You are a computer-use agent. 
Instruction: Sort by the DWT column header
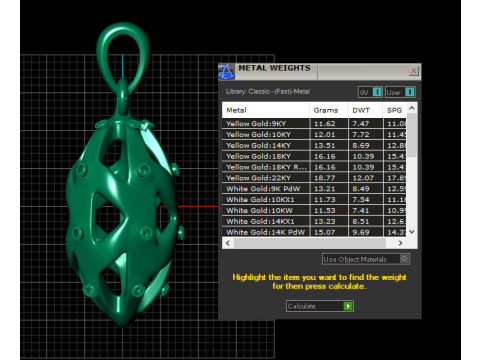click(x=365, y=110)
